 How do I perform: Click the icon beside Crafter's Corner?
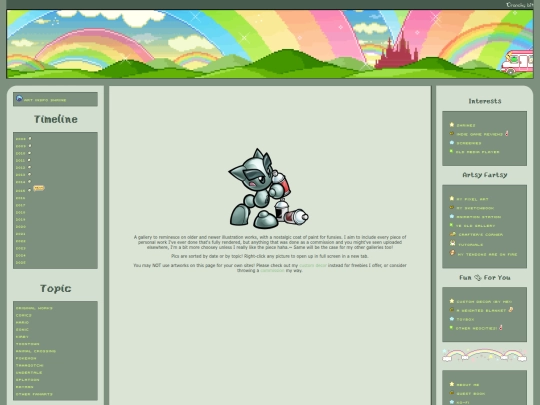[453, 234]
